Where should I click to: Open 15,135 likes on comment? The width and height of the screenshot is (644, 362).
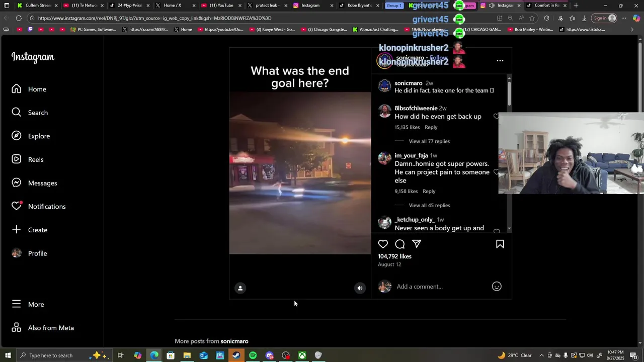click(407, 127)
